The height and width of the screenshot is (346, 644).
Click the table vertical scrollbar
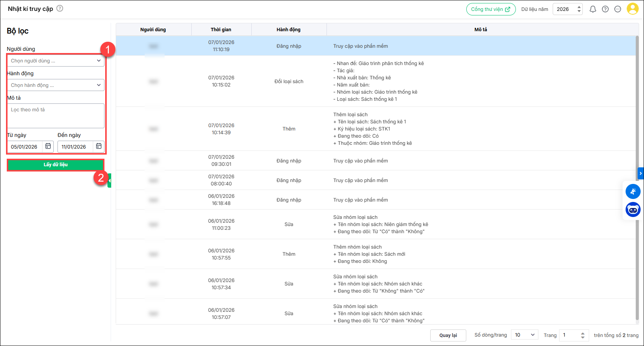click(x=637, y=177)
